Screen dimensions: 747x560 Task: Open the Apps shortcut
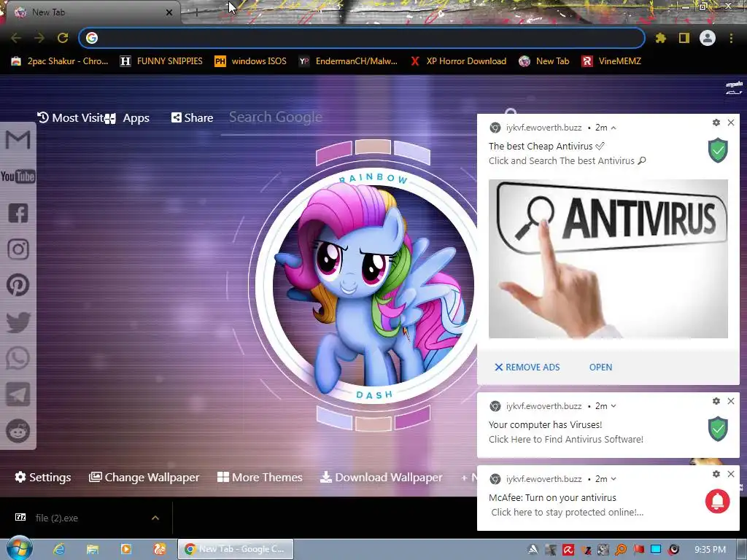(127, 118)
